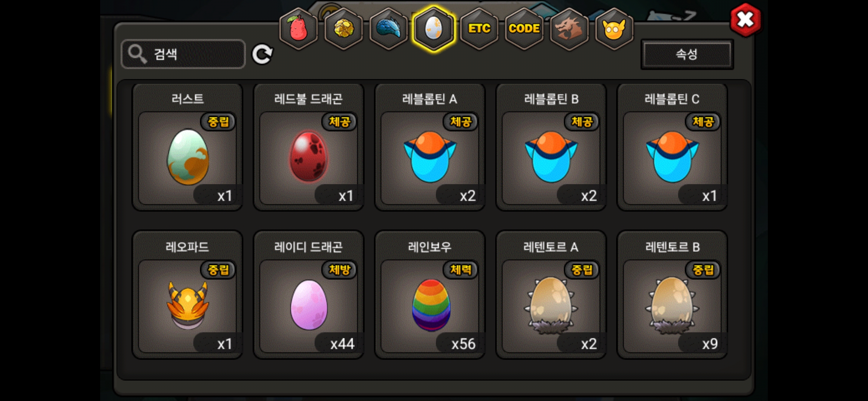Click the refresh arrow beside search
The image size is (868, 401).
262,54
